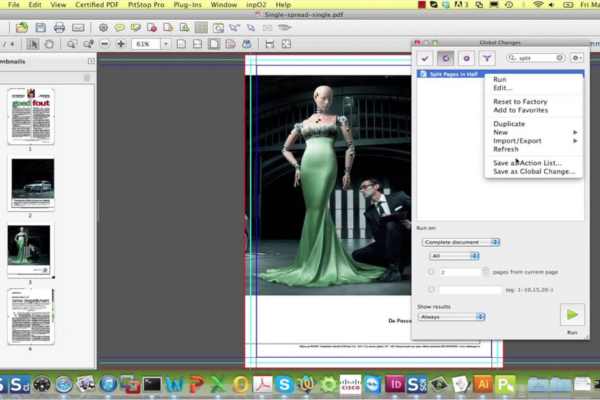Click the green grid toolbar icon

[x=201, y=28]
